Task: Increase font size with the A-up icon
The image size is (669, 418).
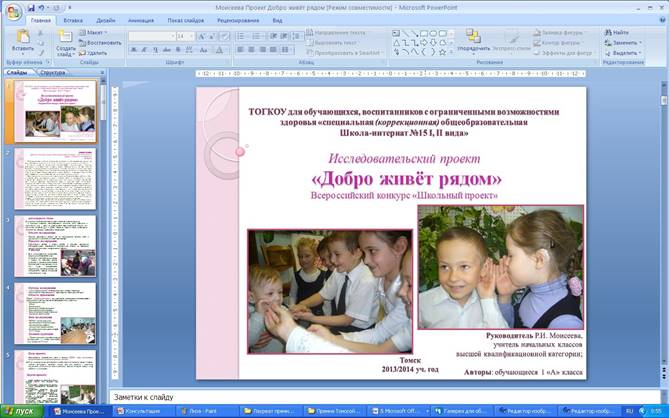Action: (202, 36)
